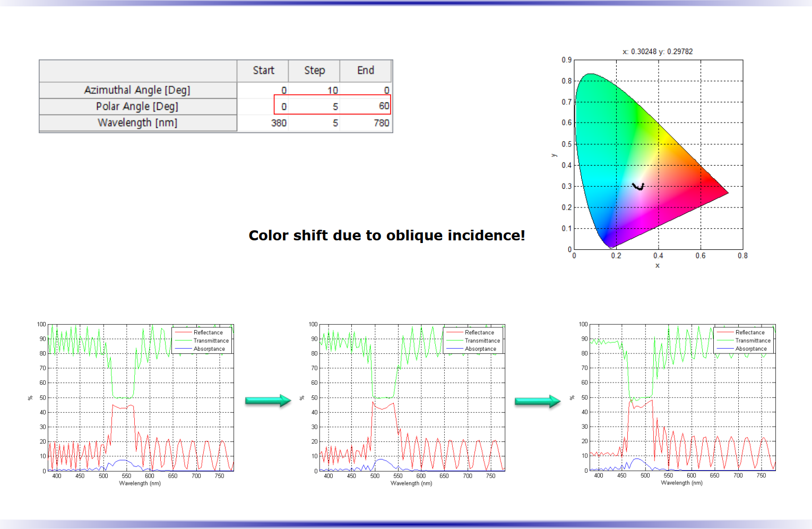Screen dimensions: 812x529
Task: Click the black marker on the chromaticity diagram
Action: pos(638,186)
